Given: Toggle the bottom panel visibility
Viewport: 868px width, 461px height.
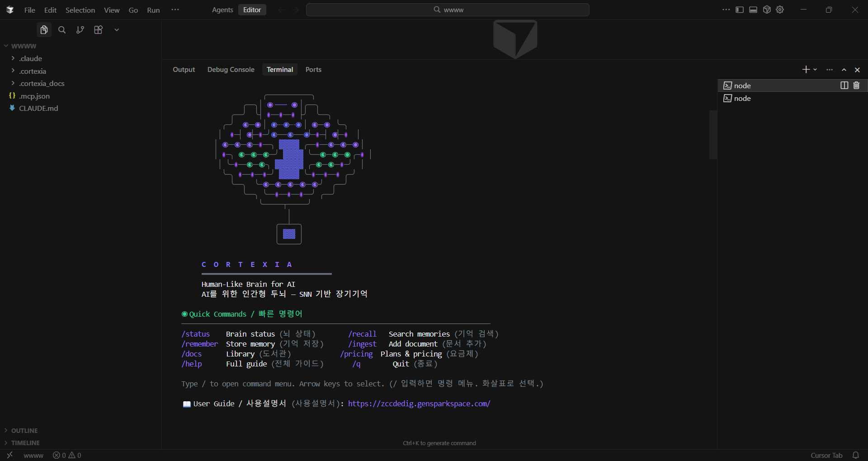Looking at the screenshot, I should 752,10.
